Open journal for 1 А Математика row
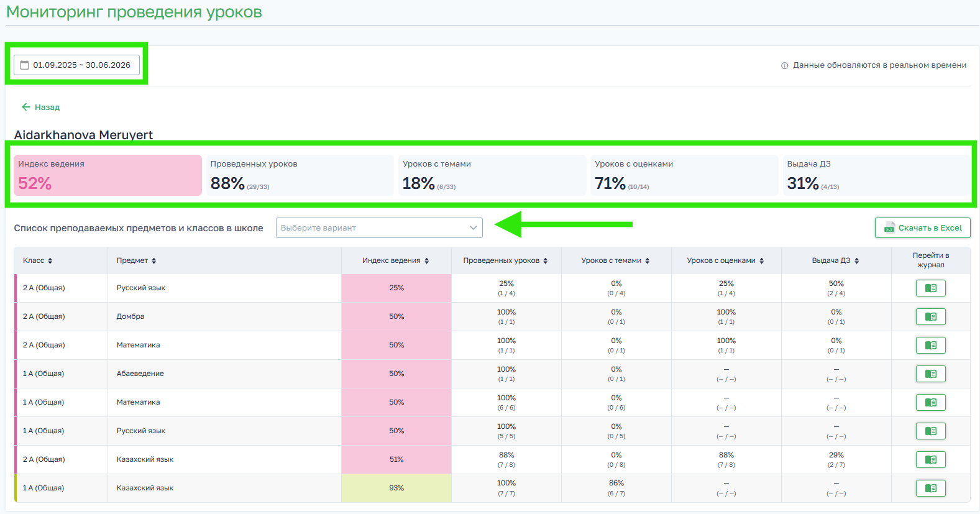 [930, 403]
